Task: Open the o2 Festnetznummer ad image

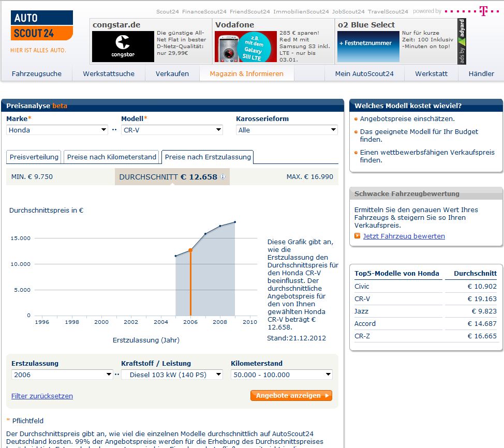Action: (368, 47)
